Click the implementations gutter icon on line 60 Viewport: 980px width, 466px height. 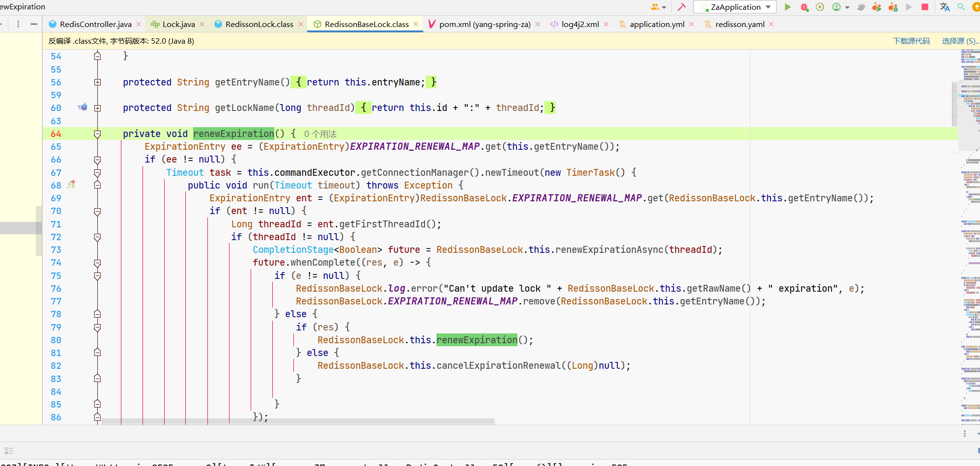pyautogui.click(x=83, y=107)
